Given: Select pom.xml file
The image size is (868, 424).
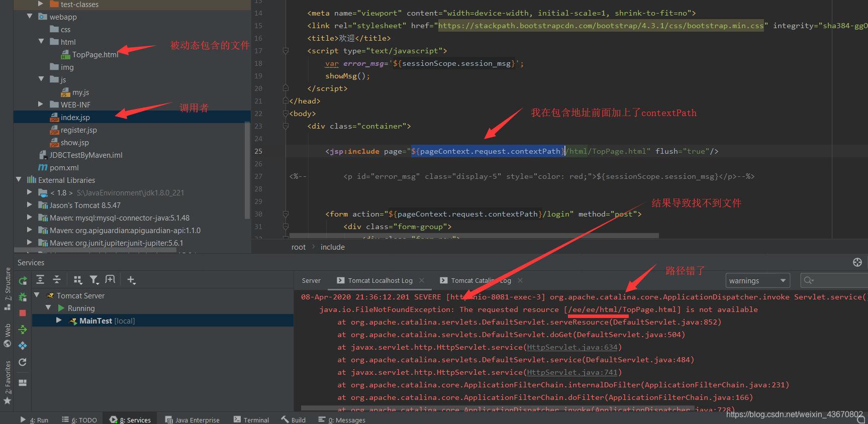Looking at the screenshot, I should click(x=64, y=168).
